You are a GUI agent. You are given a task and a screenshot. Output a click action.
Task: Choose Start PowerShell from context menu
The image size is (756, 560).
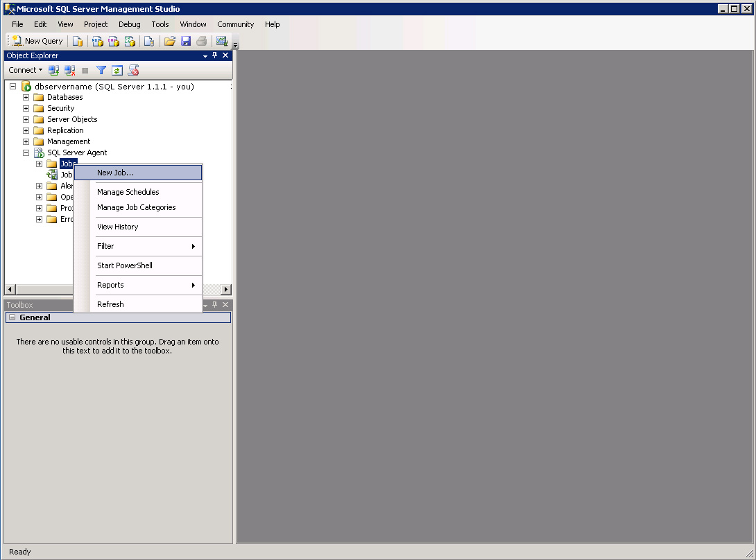(138, 265)
